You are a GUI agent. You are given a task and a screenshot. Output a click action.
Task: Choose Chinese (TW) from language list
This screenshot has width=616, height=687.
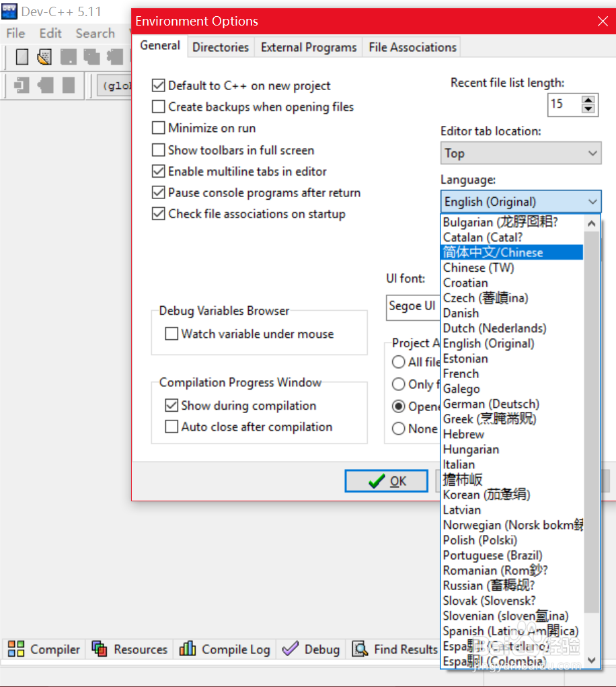coord(512,267)
